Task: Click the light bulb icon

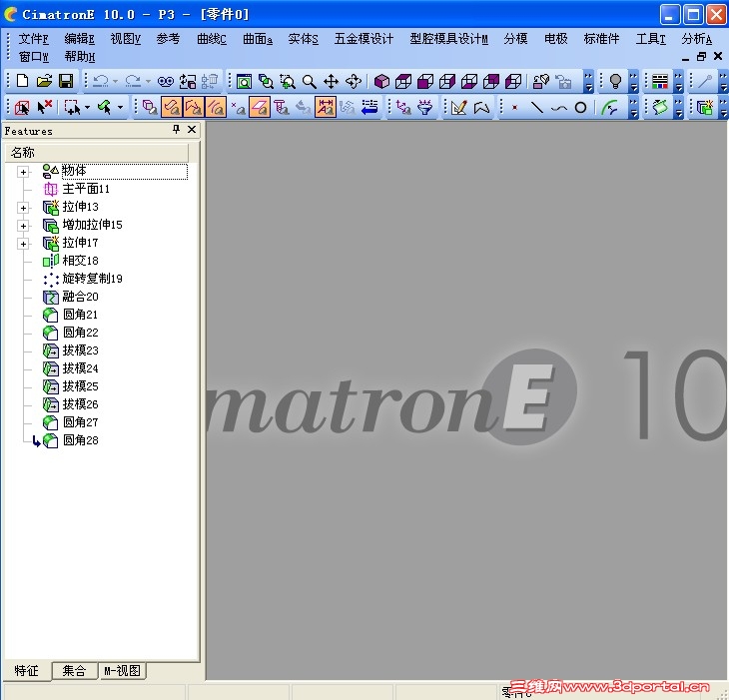Action: click(x=615, y=82)
